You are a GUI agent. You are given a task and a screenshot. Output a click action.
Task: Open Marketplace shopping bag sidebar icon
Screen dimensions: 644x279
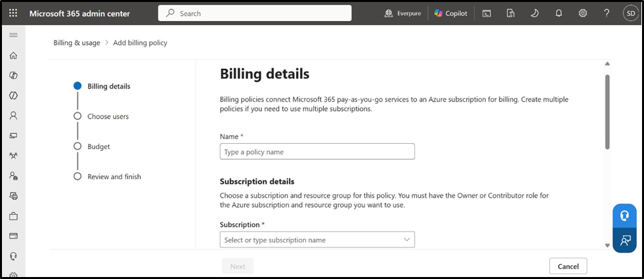coord(13,216)
